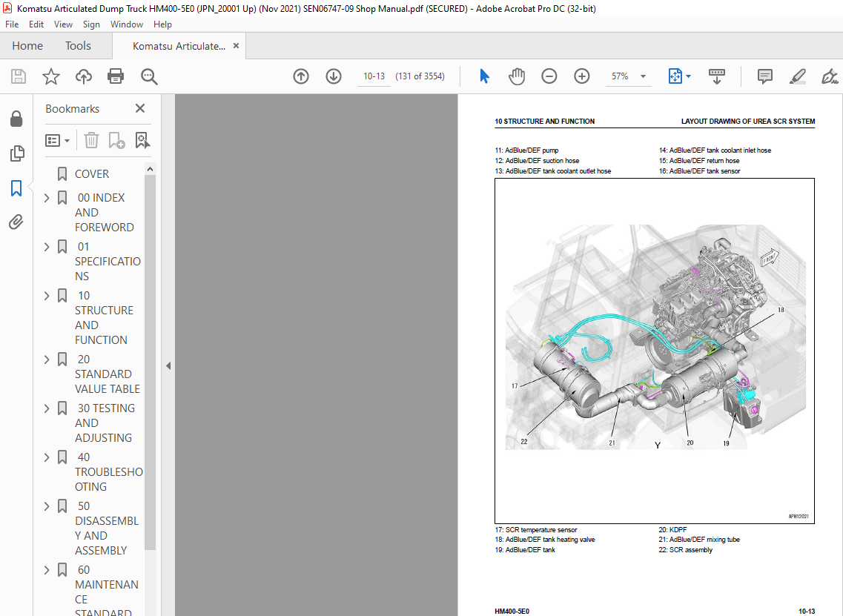Expand the 40 TROUBLESHOOTING bookmark
Screen dimensions: 843x616
coord(47,457)
